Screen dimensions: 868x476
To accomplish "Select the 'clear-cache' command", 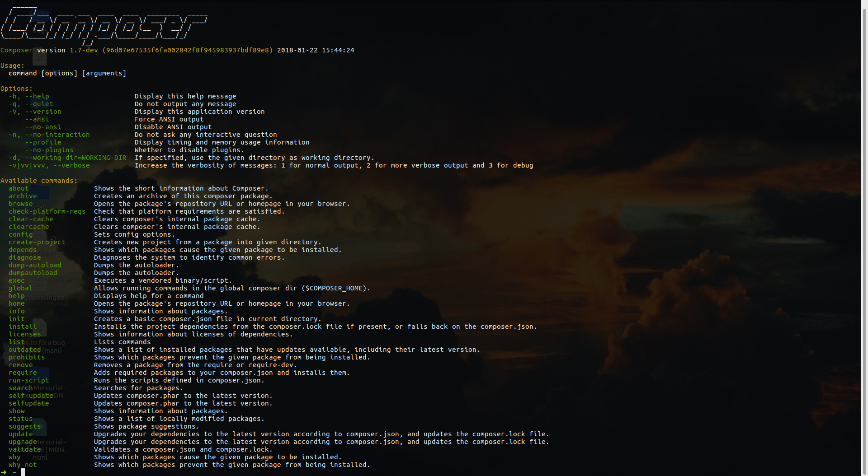I will pos(31,219).
